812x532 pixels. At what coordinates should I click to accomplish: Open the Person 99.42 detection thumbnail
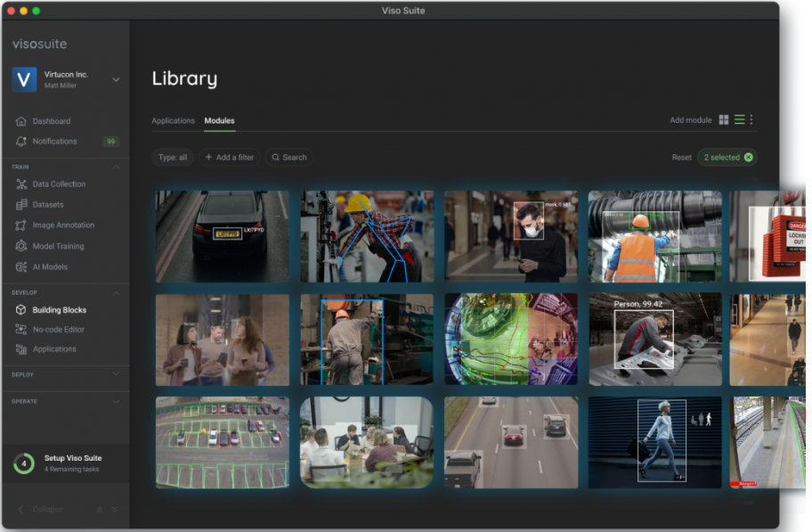[655, 340]
